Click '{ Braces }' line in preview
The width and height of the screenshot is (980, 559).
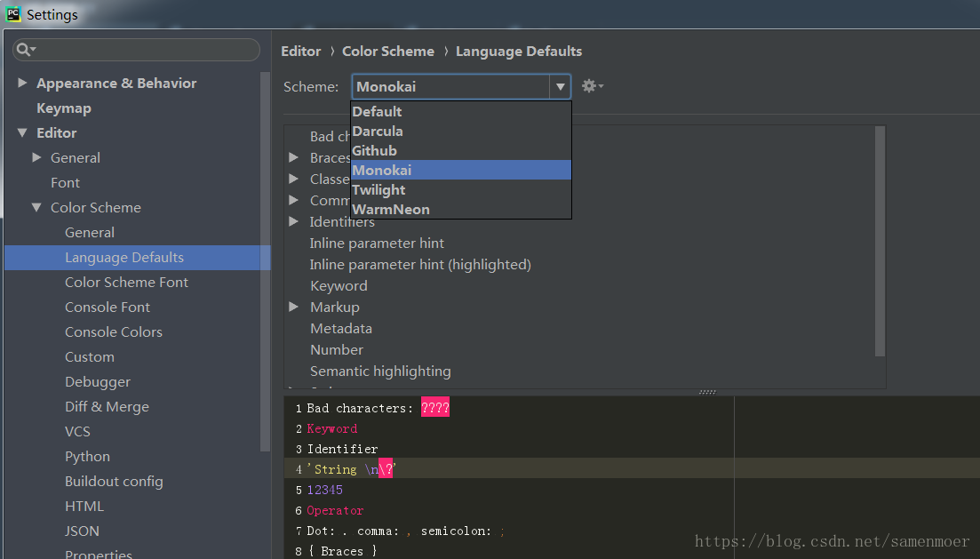click(342, 551)
